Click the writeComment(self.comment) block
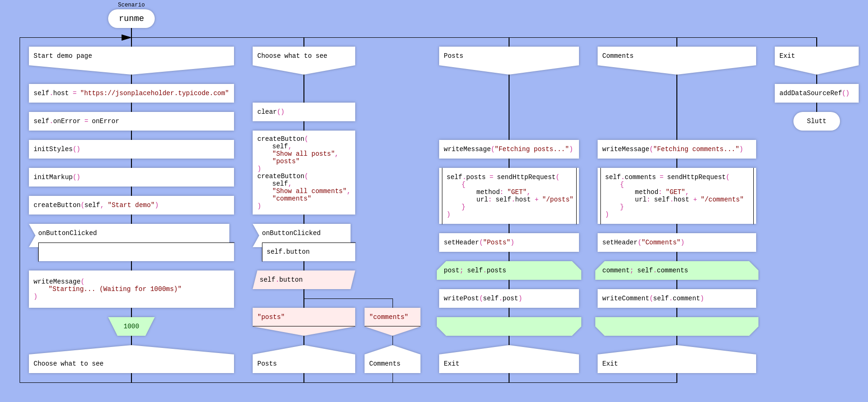 [x=676, y=298]
